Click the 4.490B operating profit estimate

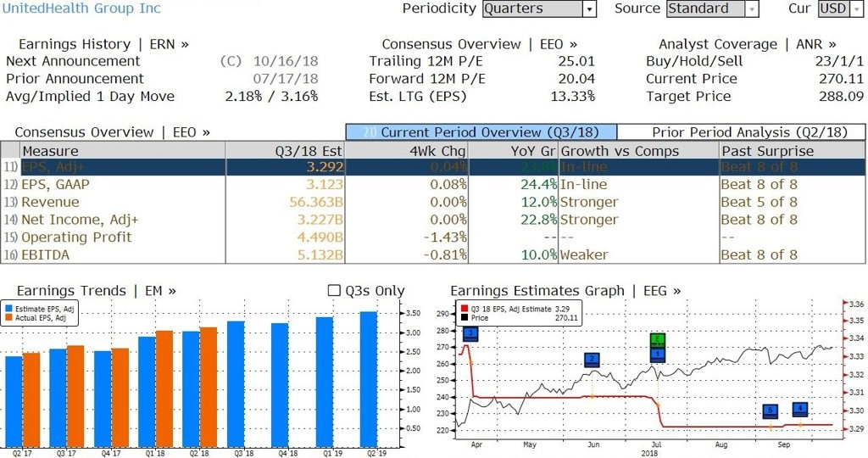click(320, 237)
